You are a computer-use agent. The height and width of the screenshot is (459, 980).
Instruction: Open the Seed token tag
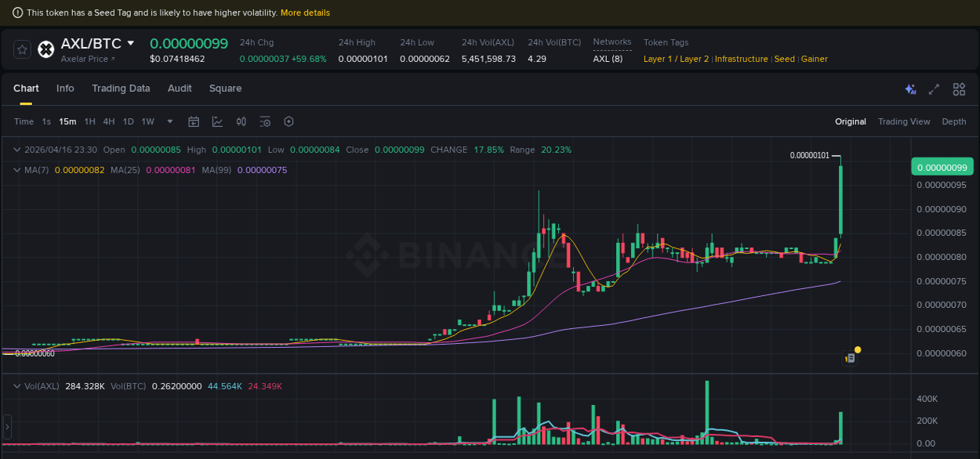[x=785, y=59]
